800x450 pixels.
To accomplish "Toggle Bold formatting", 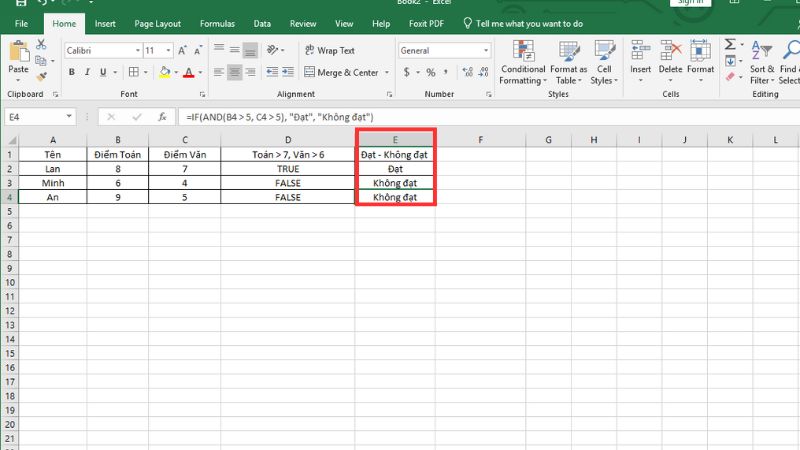I will [72, 72].
